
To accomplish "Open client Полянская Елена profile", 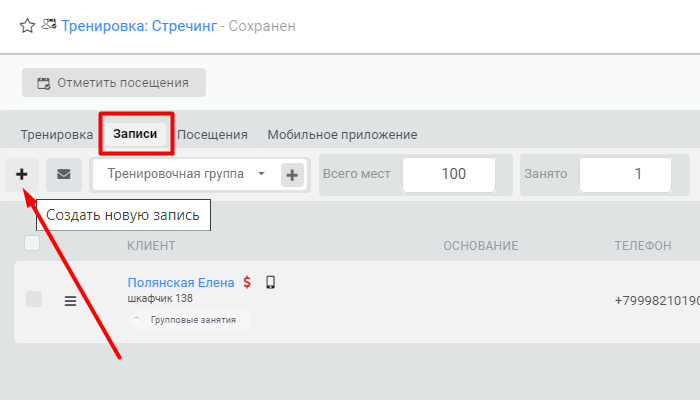I will tap(181, 283).
